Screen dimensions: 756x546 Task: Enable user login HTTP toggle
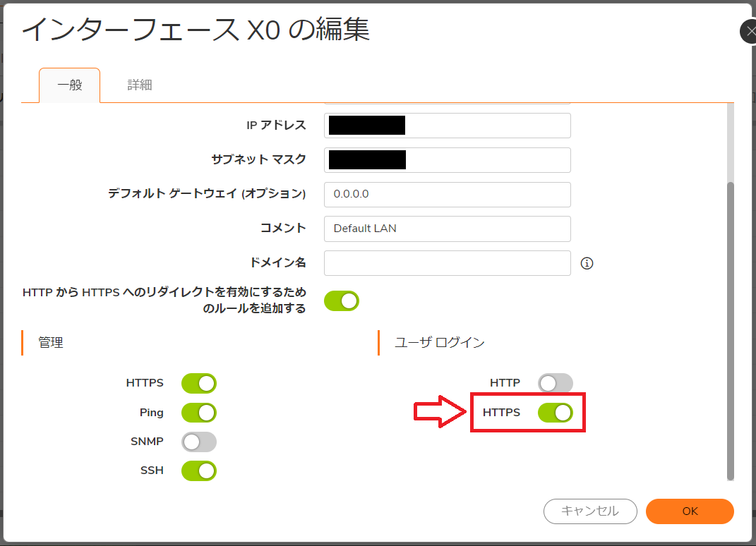556,384
